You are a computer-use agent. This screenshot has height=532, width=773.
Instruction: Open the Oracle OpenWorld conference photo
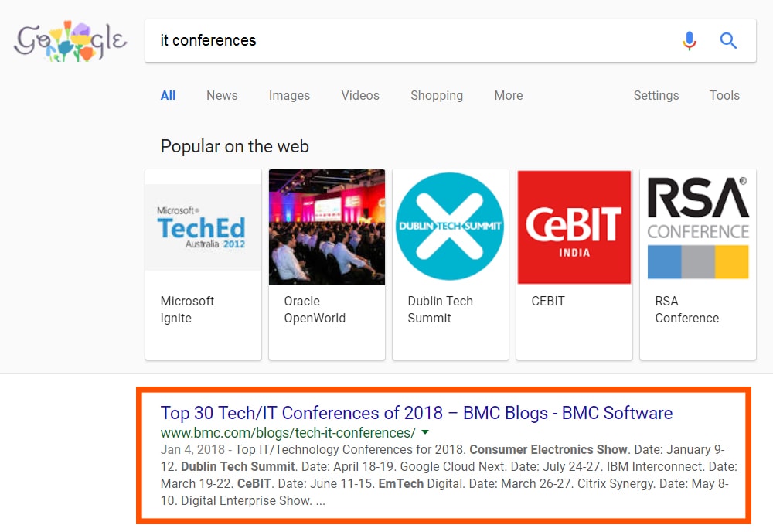pos(327,227)
